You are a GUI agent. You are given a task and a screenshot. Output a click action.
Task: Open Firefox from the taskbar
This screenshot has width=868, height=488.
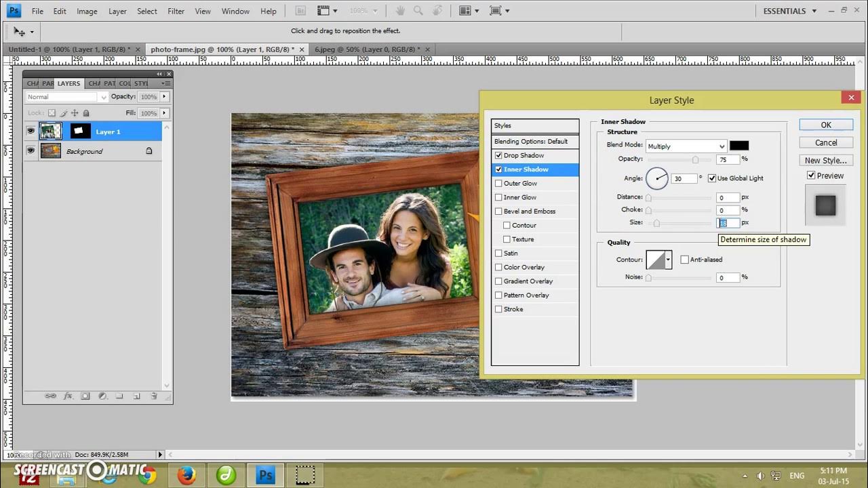pos(186,476)
